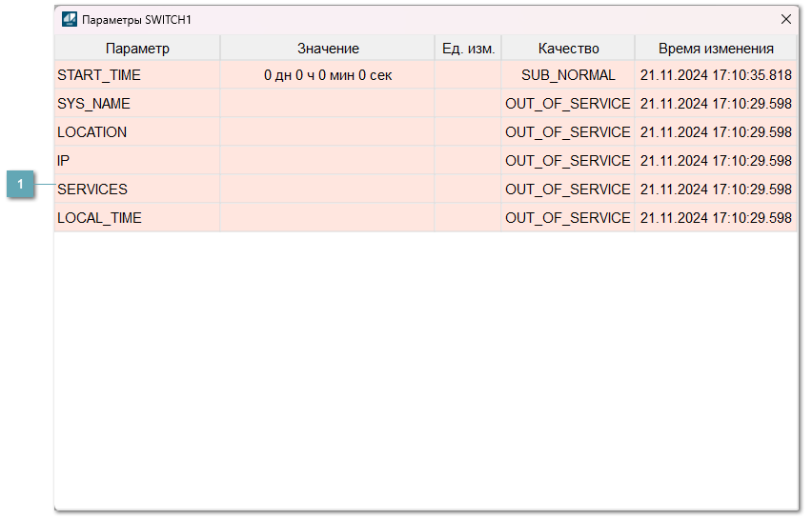Select the SERVICES parameter row
This screenshot has width=812, height=519.
[x=92, y=190]
